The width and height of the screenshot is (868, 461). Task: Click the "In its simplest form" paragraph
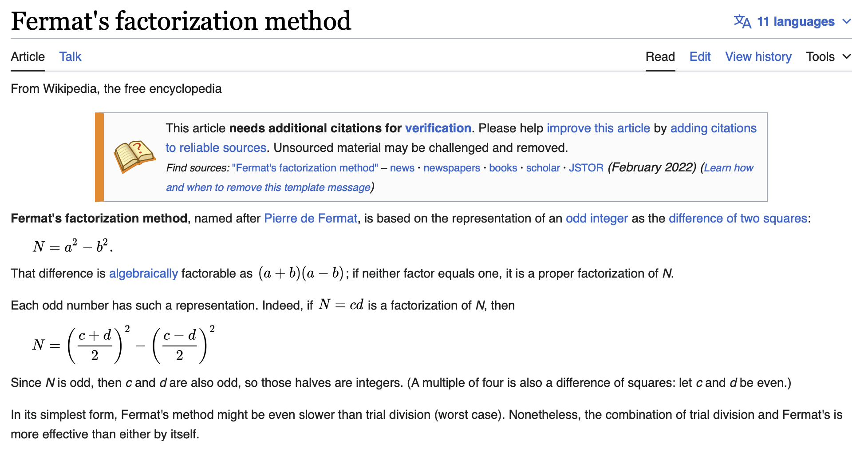click(x=426, y=424)
